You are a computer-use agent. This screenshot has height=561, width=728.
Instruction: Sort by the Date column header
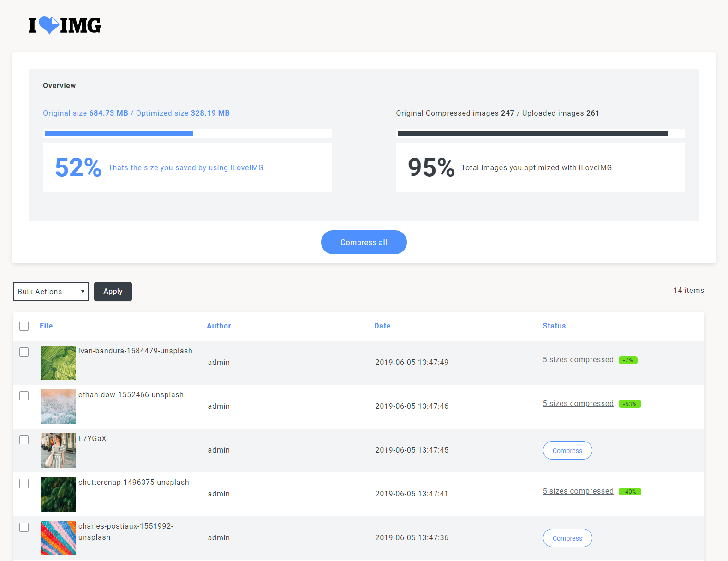382,326
